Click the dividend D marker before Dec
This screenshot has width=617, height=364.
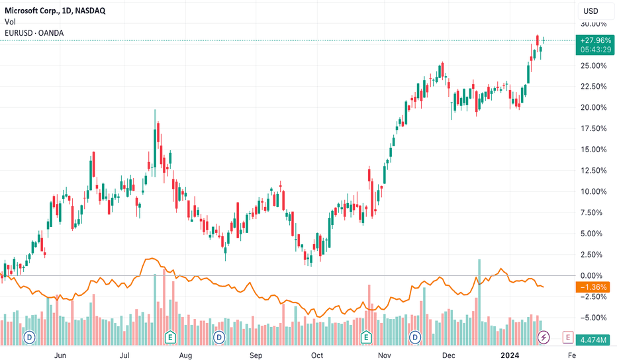(414, 338)
